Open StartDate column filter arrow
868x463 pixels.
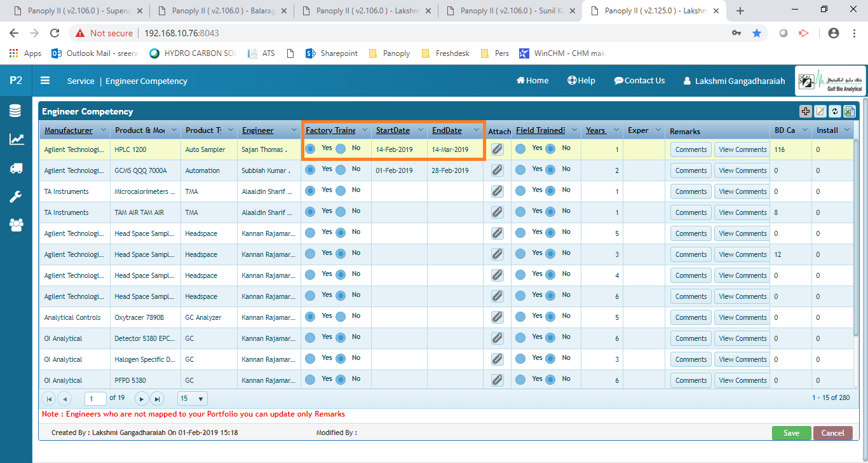421,130
